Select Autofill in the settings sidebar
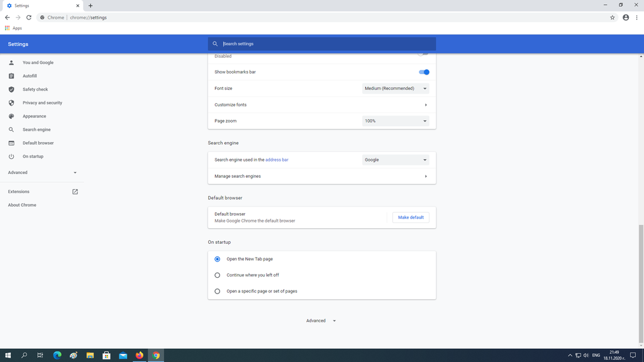 (x=30, y=76)
